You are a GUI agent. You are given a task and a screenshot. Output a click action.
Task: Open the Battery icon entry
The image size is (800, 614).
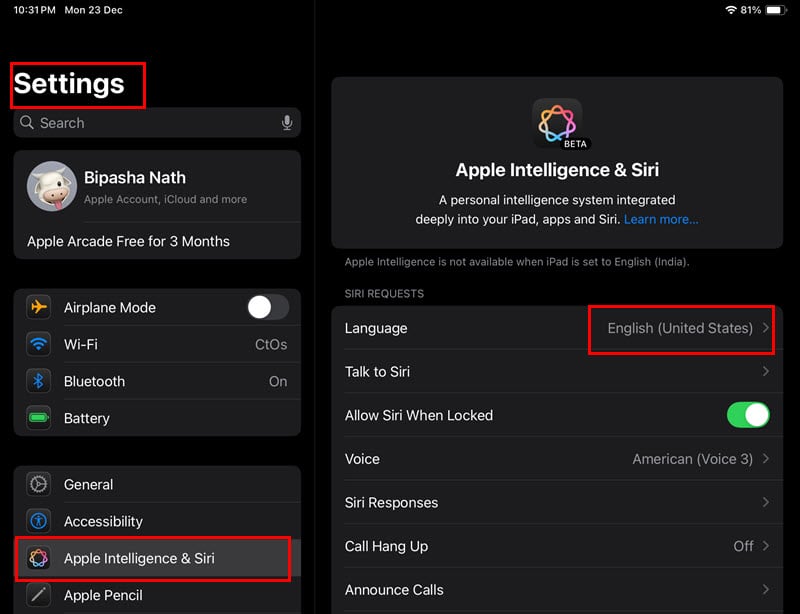(x=39, y=418)
